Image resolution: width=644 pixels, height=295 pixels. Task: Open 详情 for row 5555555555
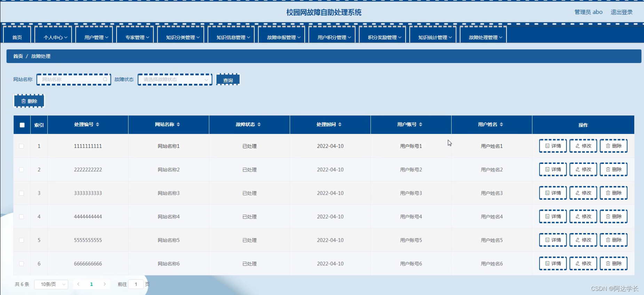[x=553, y=240]
